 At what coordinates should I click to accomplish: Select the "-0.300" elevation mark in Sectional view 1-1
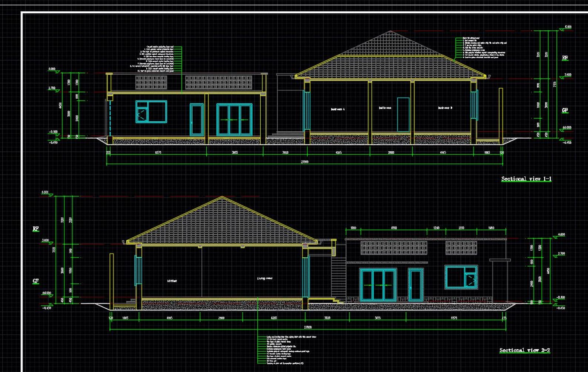[x=53, y=132]
